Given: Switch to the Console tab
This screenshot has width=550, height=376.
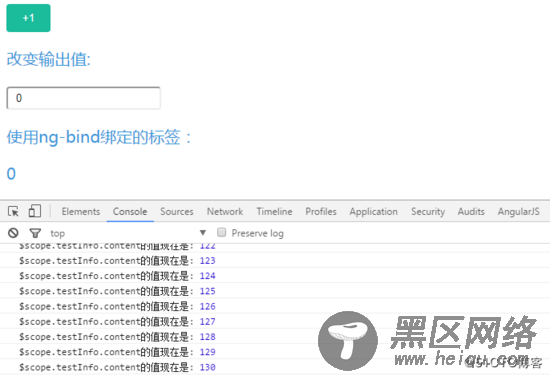Looking at the screenshot, I should (x=130, y=212).
